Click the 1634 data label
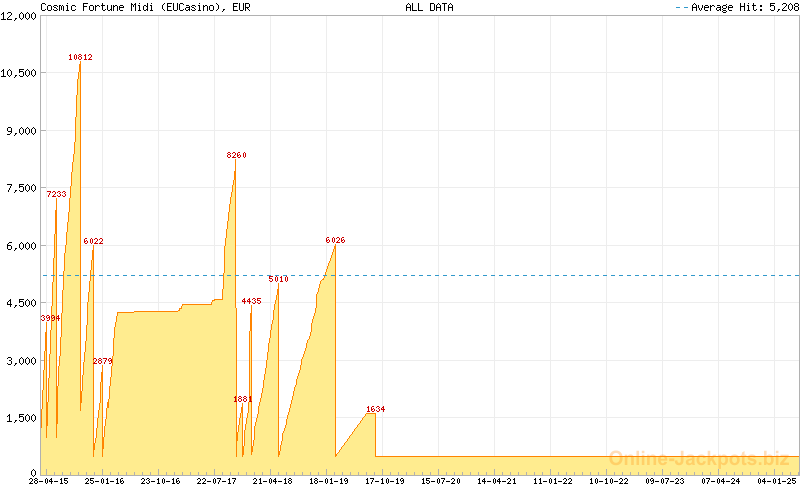Screen dimensions: 800x490 click(x=375, y=410)
